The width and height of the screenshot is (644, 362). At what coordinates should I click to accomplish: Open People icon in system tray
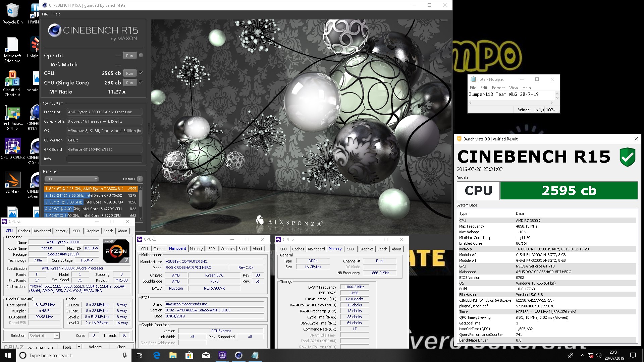571,355
